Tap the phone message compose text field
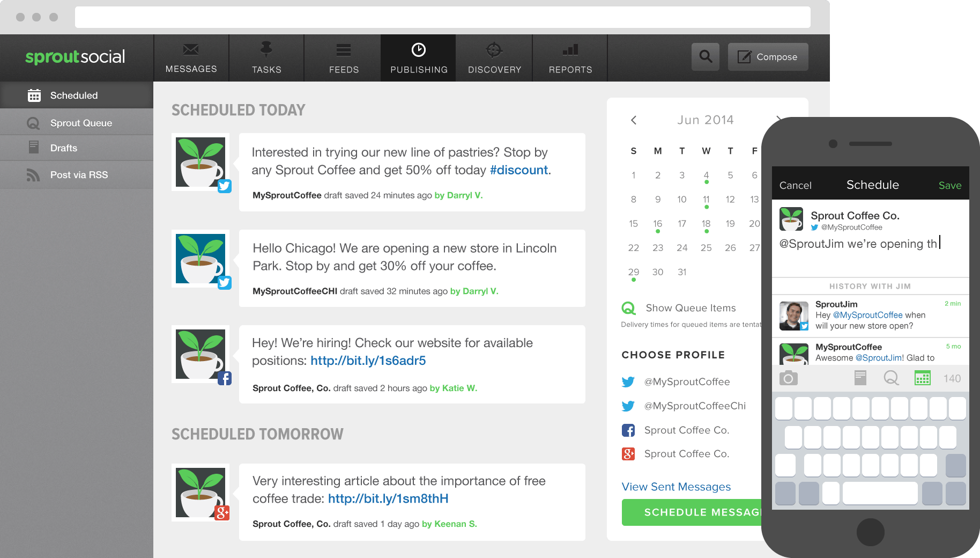Viewport: 980px width, 558px height. click(x=870, y=255)
